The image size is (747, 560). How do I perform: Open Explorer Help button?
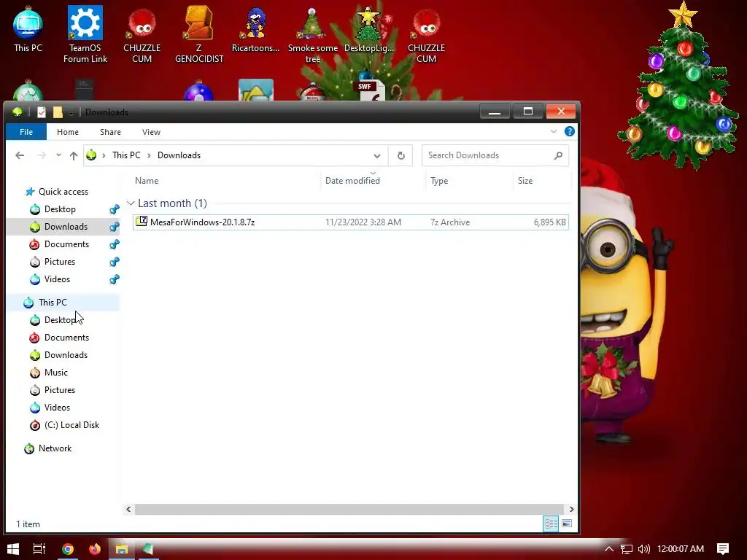569,131
